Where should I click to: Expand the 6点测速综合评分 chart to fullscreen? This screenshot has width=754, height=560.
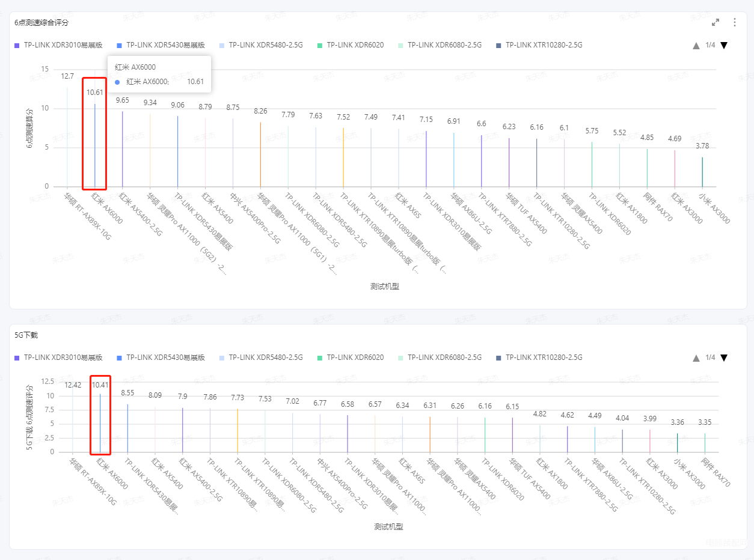tap(716, 22)
